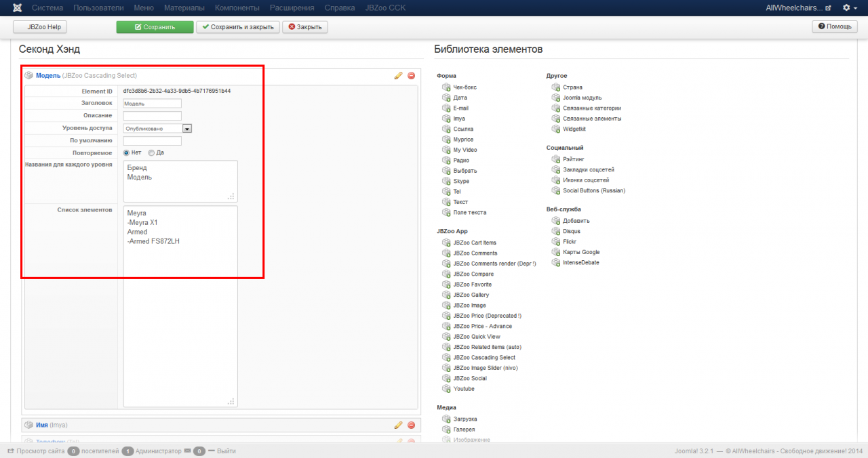Remove the Имя element via red icon
868x458 pixels.
[411, 425]
